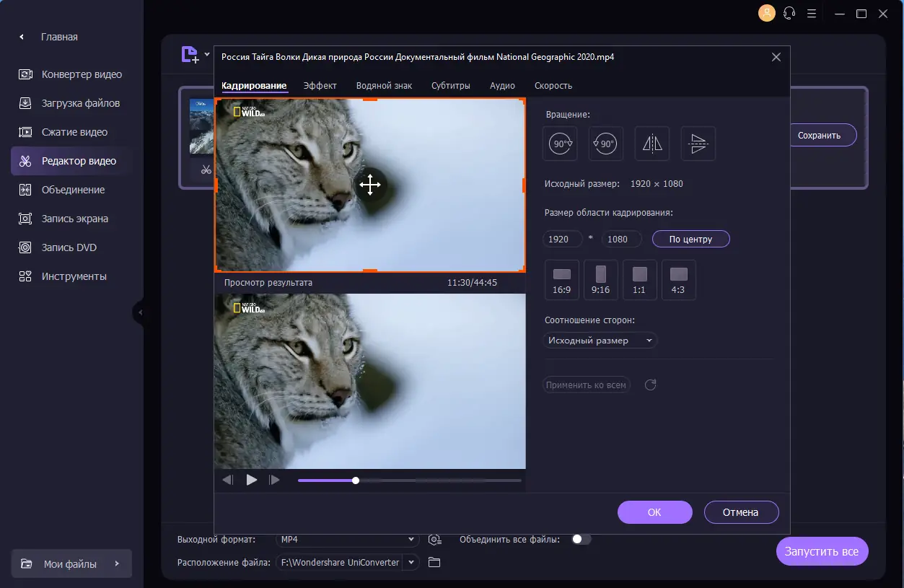
Task: Close the crop dialog
Action: tap(776, 57)
